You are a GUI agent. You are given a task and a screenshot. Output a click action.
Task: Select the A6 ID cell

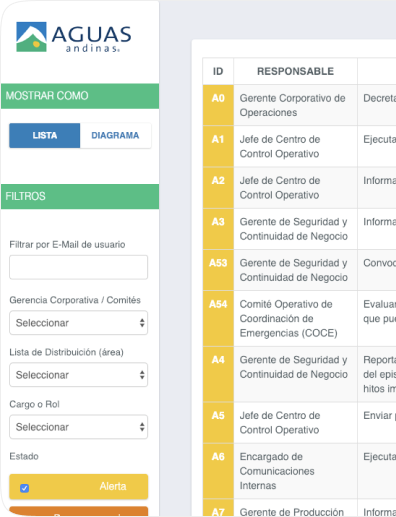218,471
